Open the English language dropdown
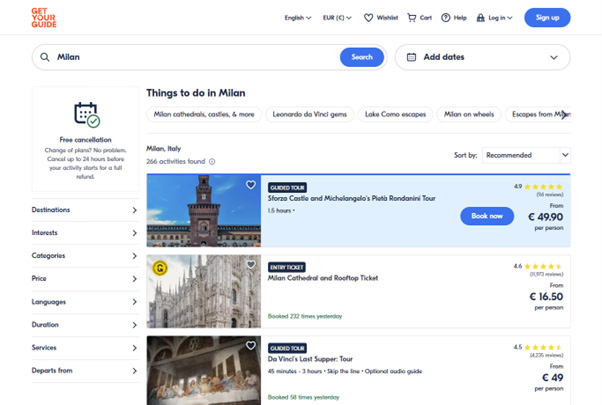Image resolution: width=602 pixels, height=405 pixels. [298, 18]
